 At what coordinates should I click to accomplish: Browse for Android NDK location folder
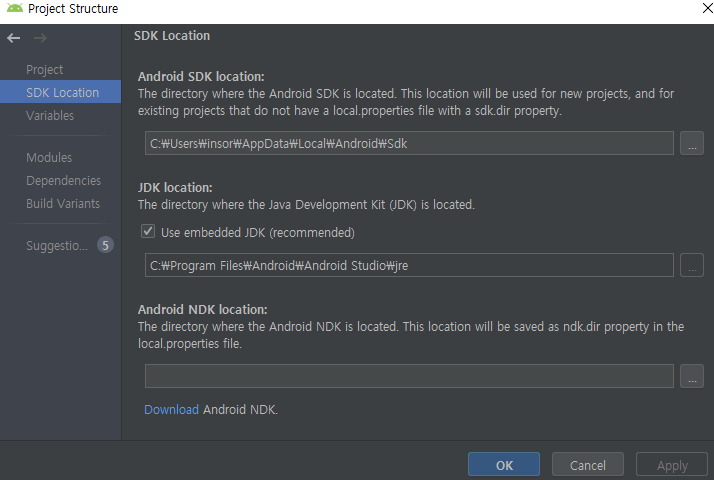coord(691,376)
